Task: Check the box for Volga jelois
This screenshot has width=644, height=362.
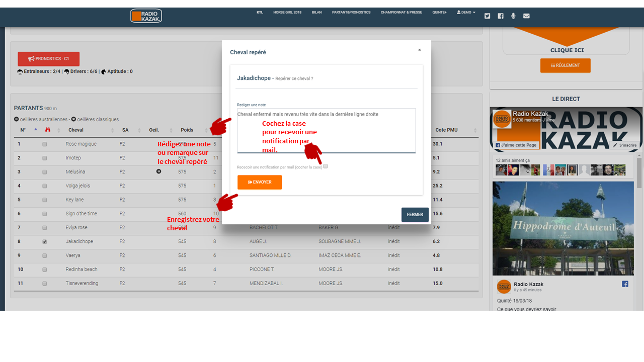Action: [x=45, y=186]
